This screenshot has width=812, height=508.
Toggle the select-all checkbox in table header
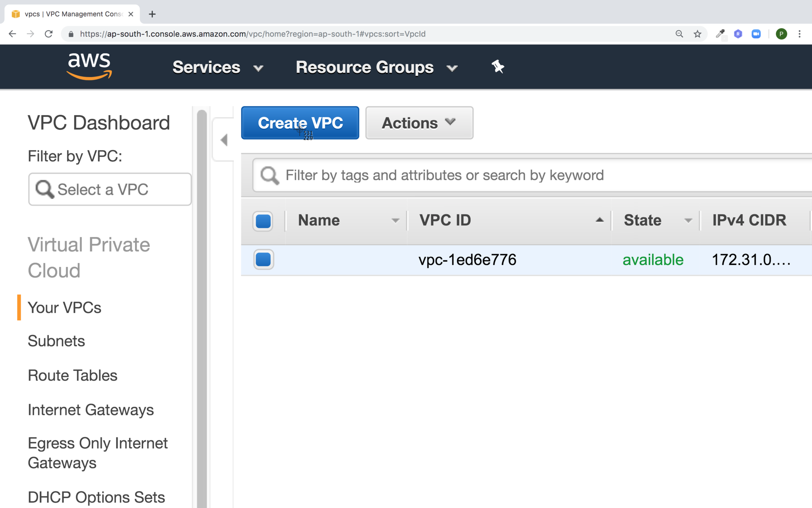pos(263,221)
